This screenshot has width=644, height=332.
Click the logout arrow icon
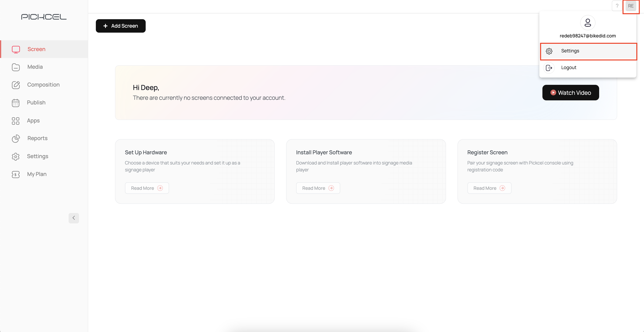tap(549, 68)
